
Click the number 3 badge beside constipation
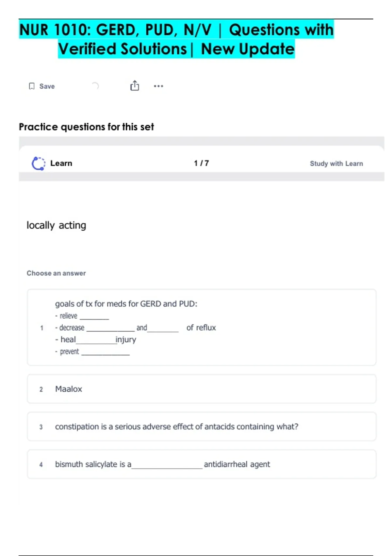pos(41,427)
